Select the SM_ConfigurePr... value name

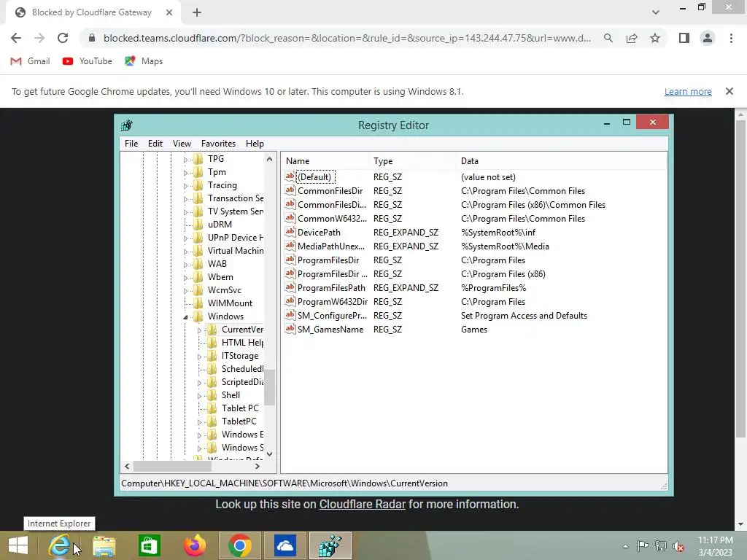332,315
